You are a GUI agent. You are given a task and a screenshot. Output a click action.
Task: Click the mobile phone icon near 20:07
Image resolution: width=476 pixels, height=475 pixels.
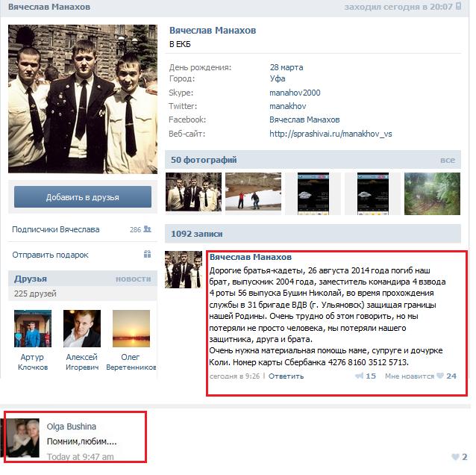(x=458, y=7)
